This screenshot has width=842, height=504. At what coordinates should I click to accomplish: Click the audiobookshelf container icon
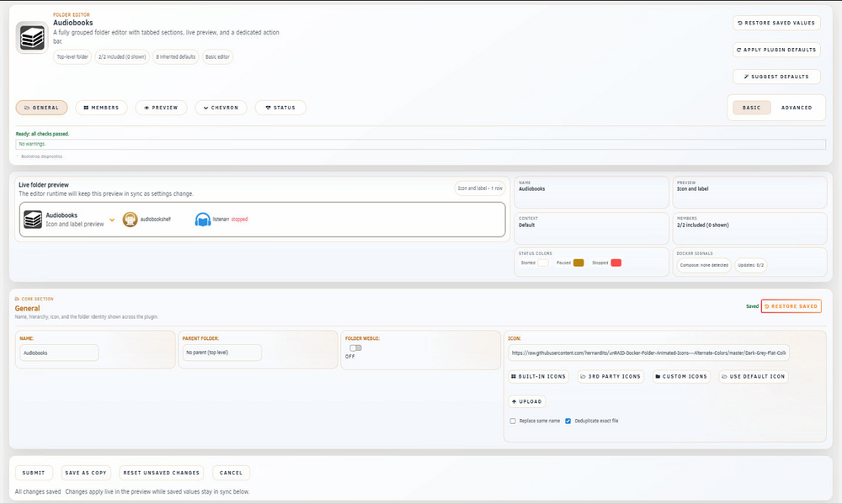pos(130,219)
